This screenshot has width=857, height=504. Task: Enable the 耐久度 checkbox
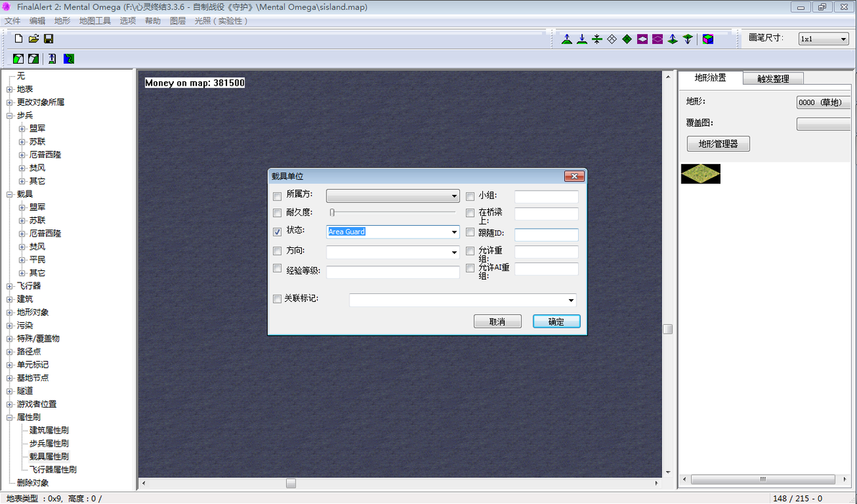(x=277, y=213)
